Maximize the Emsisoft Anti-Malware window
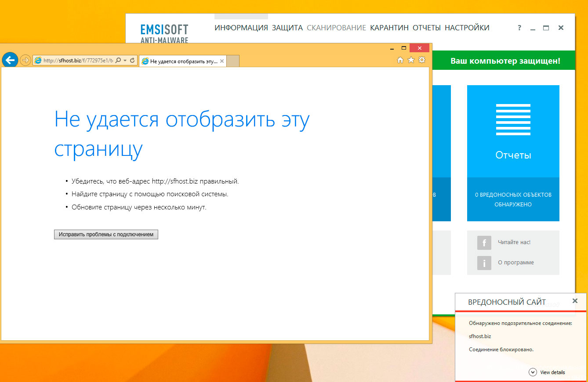 (x=546, y=28)
